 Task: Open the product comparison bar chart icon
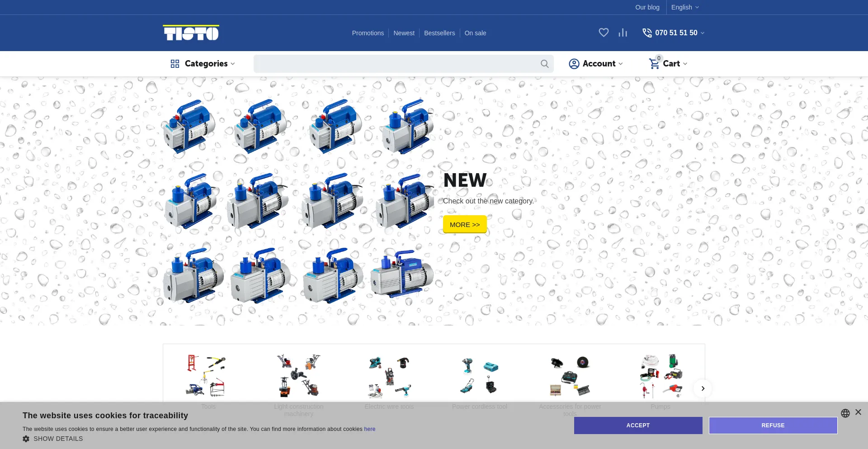tap(623, 33)
